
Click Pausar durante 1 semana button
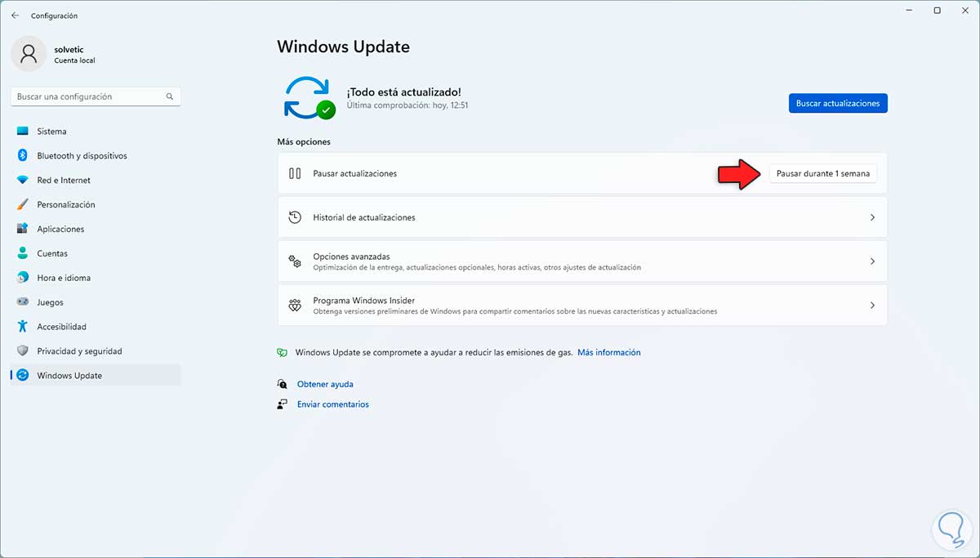tap(823, 174)
